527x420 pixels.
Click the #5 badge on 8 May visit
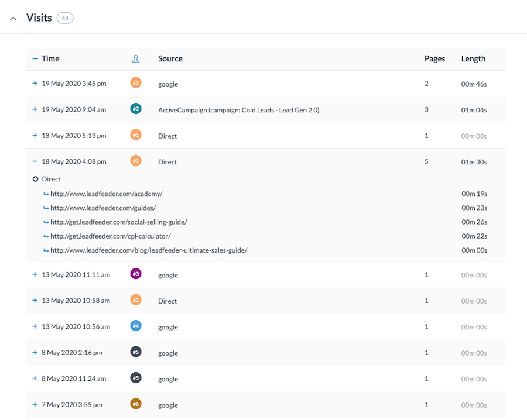click(x=135, y=352)
